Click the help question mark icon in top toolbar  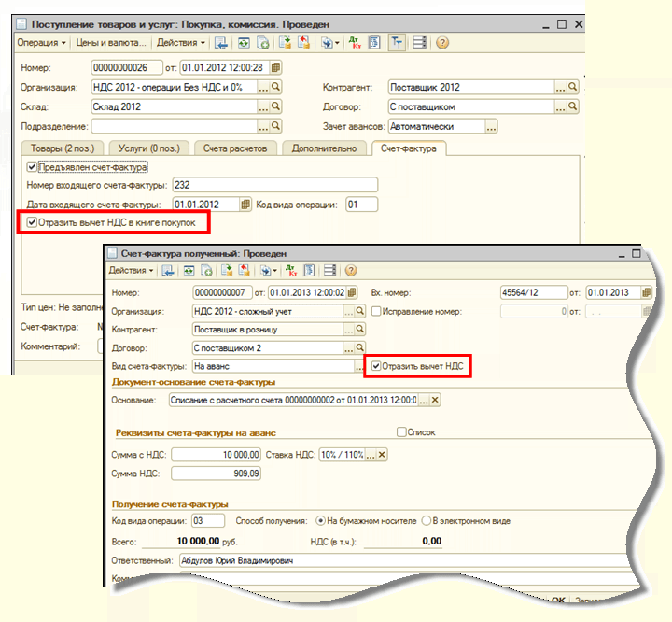pyautogui.click(x=442, y=43)
